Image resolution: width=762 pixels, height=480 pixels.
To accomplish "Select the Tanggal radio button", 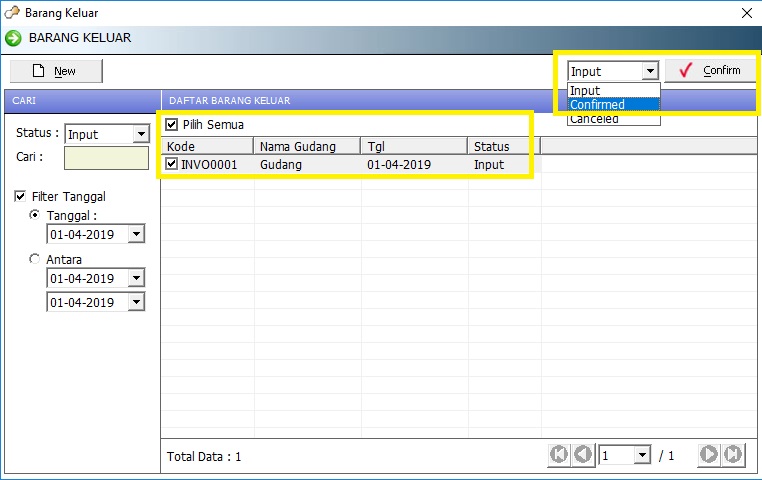I will coord(36,215).
